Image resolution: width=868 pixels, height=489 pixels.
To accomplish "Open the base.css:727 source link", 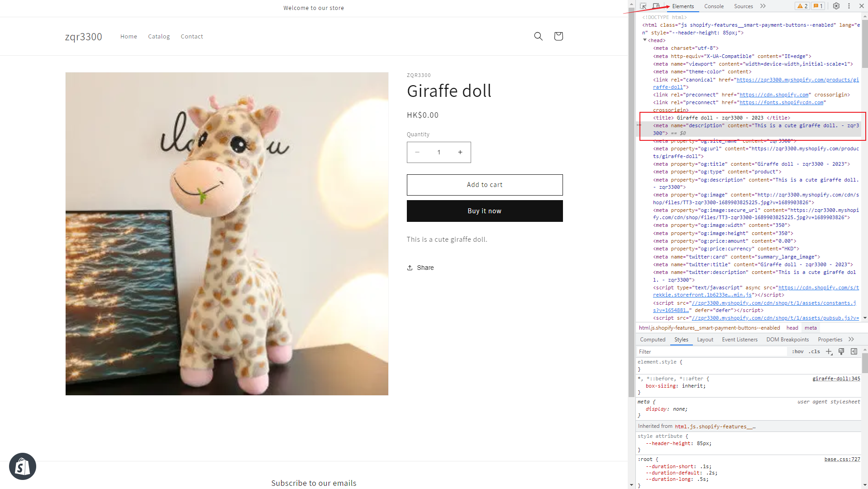I will [842, 459].
